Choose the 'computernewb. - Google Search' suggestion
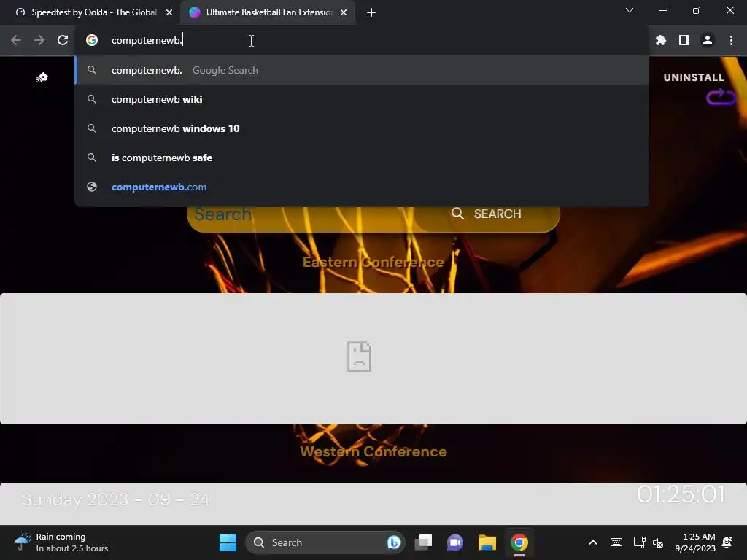This screenshot has height=560, width=747. pos(362,70)
